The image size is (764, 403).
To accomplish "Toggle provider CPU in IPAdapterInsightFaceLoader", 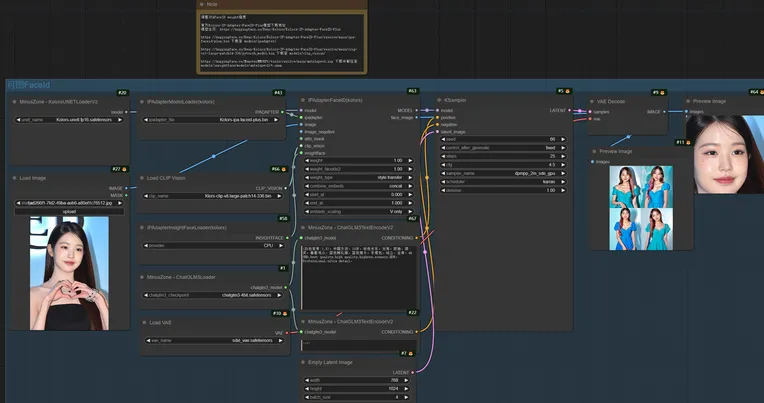I will point(214,244).
